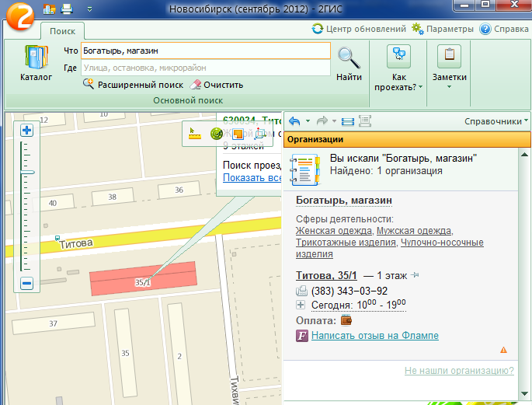Expand the Заметки dropdown arrow
532x405 pixels.
(x=449, y=87)
